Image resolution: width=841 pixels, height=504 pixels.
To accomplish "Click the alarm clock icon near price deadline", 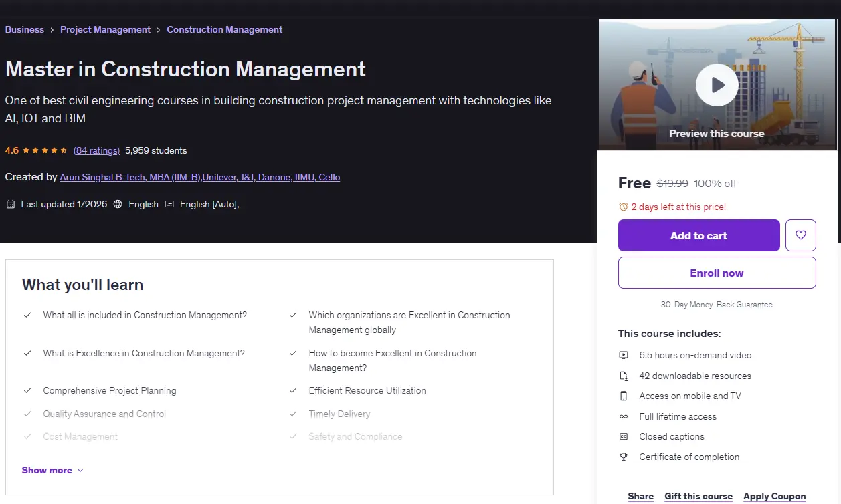I will (x=623, y=207).
